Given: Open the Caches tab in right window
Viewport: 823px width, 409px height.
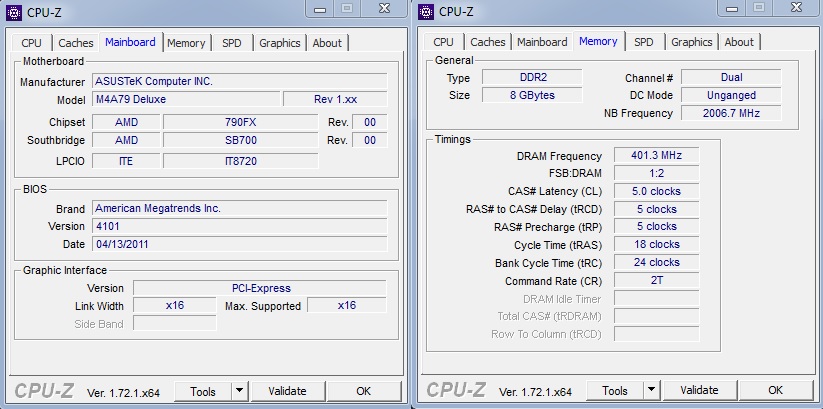Looking at the screenshot, I should (488, 41).
